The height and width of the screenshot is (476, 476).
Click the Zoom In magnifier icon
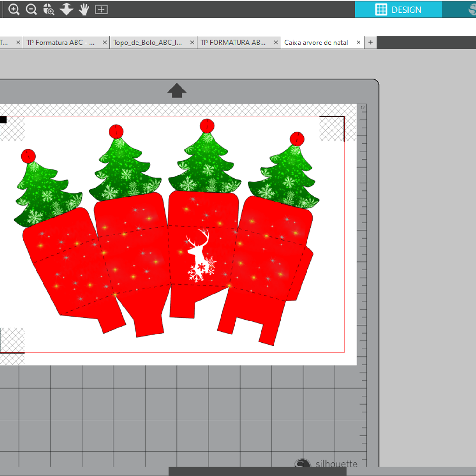[x=14, y=10]
